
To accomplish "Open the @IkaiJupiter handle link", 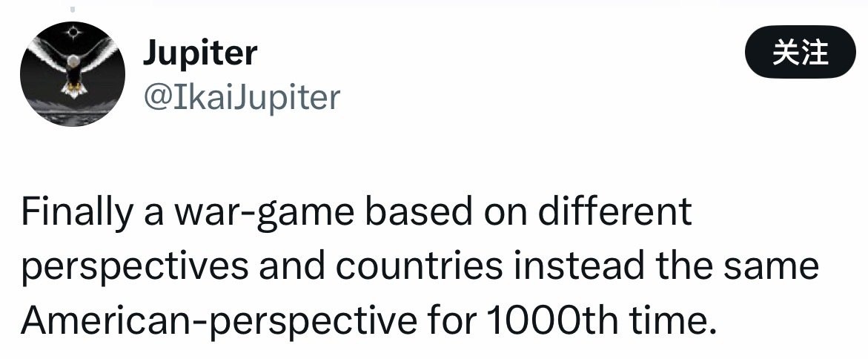I will pos(241,97).
